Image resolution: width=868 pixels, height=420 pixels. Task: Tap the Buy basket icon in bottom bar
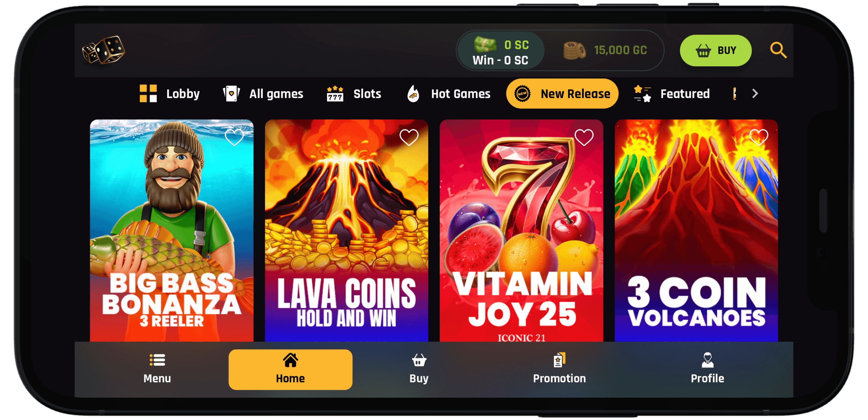pos(419,360)
